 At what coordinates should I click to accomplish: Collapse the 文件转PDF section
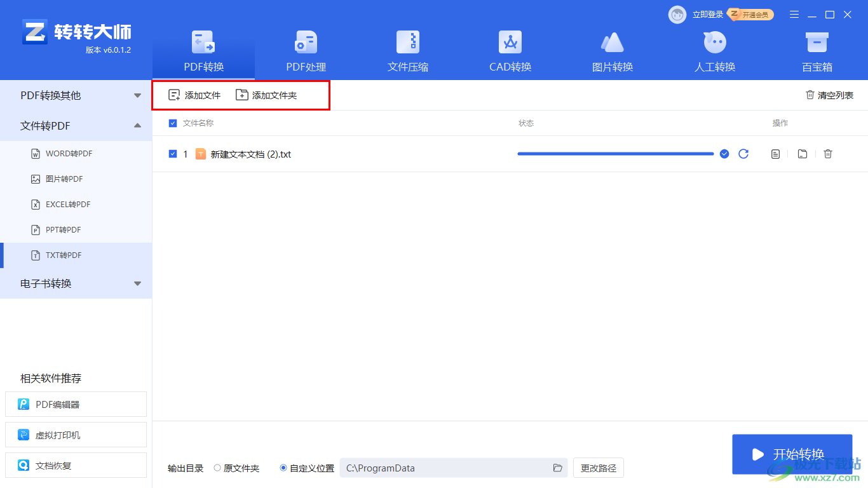76,126
